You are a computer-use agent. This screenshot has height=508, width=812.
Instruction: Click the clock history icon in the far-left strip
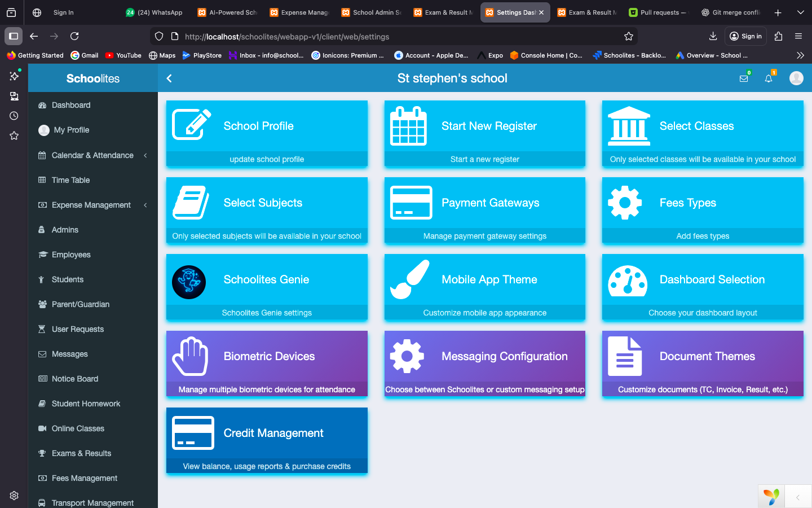14,116
